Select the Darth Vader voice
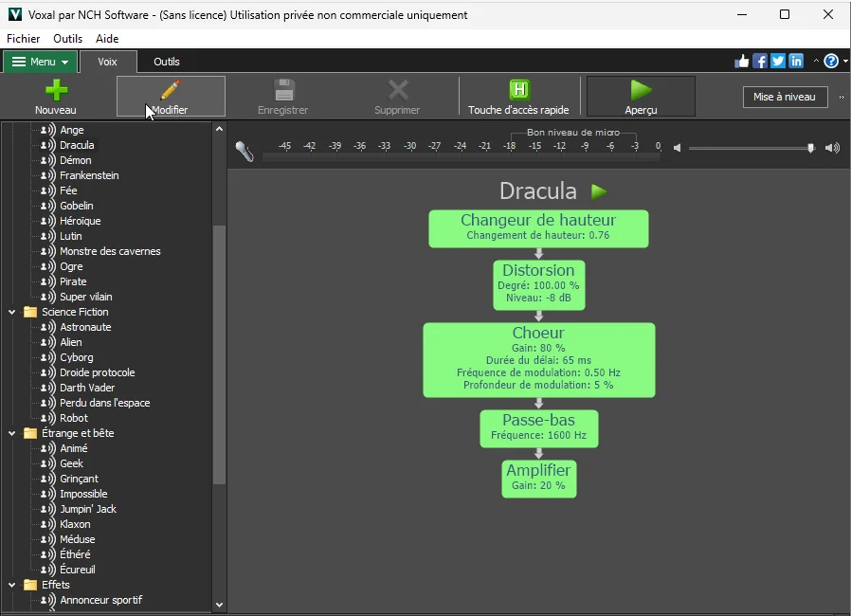Viewport: 851px width, 616px height. click(x=87, y=388)
